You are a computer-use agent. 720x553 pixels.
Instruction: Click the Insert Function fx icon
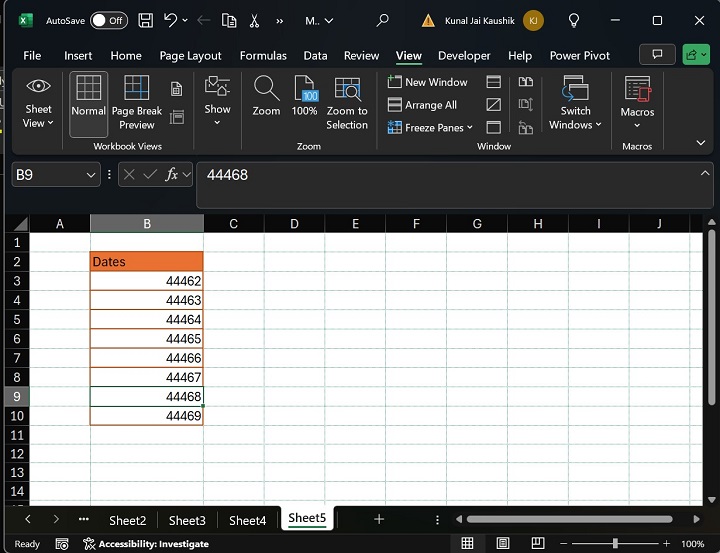(172, 175)
